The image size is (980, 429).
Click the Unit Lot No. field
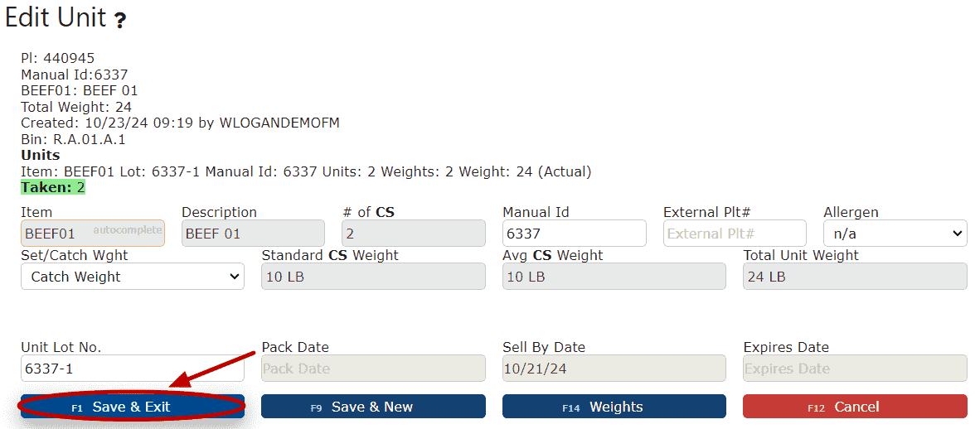(x=133, y=369)
